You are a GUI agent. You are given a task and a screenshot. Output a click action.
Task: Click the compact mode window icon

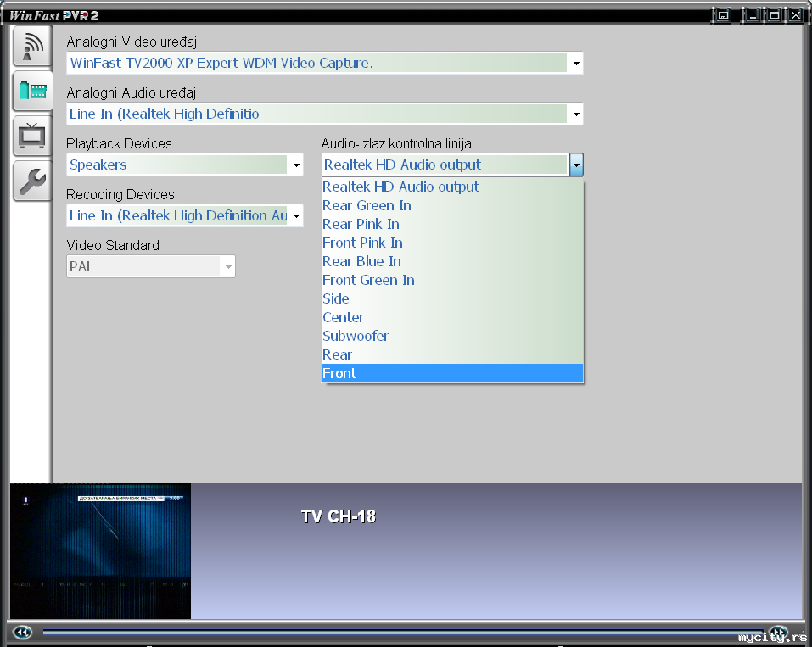tap(723, 15)
